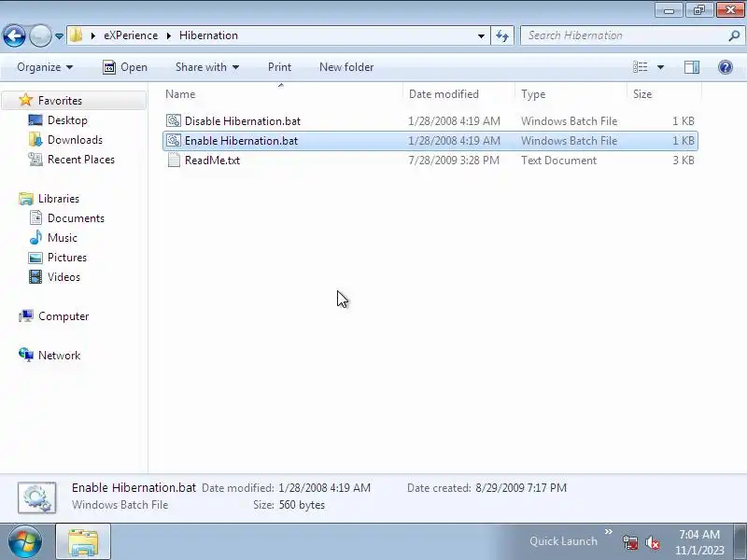This screenshot has width=747, height=560.
Task: Toggle the preview pane
Action: click(x=692, y=67)
